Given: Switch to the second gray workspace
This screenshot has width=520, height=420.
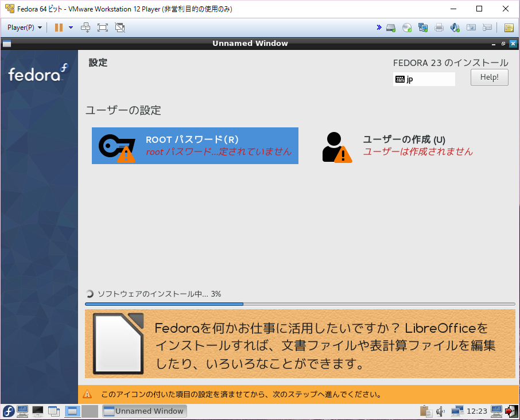Looking at the screenshot, I should click(90, 411).
